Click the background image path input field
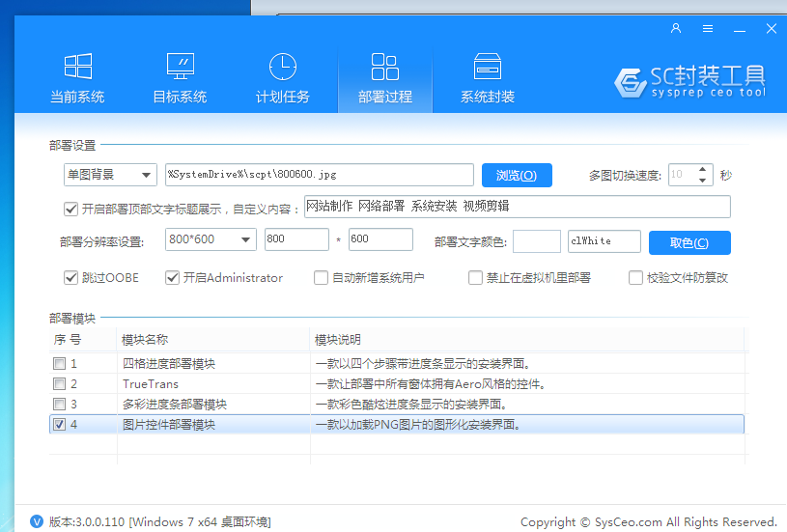Viewport: 787px width, 532px height. [319, 175]
